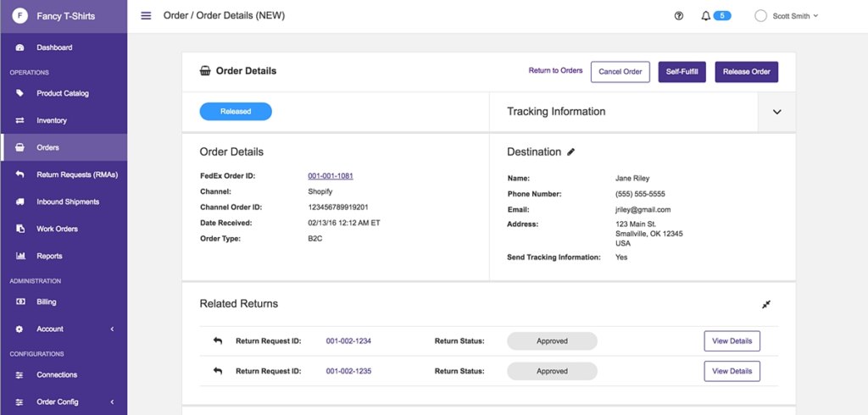This screenshot has height=415, width=868.
Task: Collapse Related Returns with the arrows icon
Action: (765, 304)
